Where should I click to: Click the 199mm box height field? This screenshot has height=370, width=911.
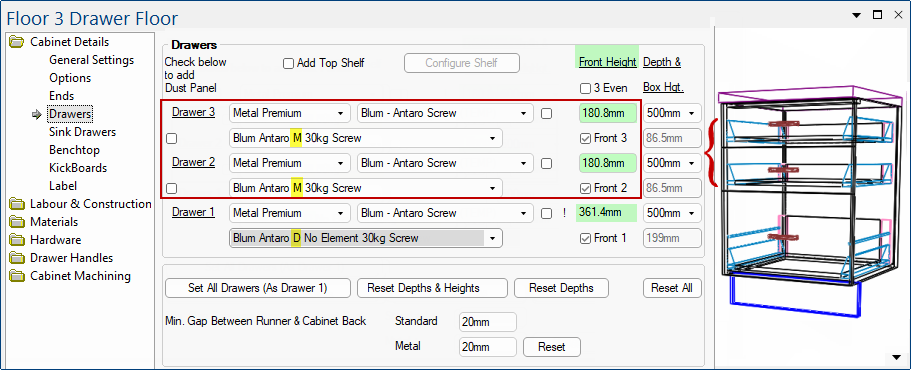[x=672, y=238]
